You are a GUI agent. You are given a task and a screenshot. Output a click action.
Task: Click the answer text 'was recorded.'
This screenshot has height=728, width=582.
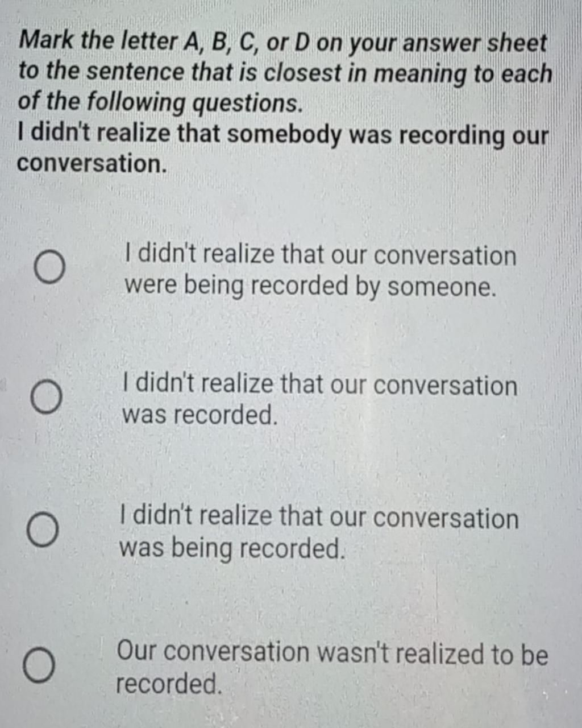click(199, 415)
